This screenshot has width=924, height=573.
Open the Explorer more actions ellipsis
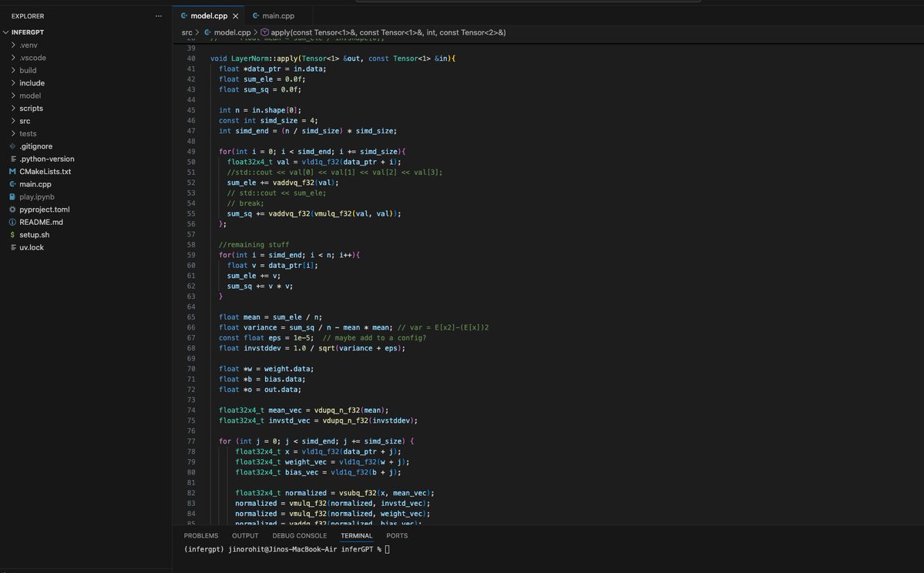(x=159, y=16)
